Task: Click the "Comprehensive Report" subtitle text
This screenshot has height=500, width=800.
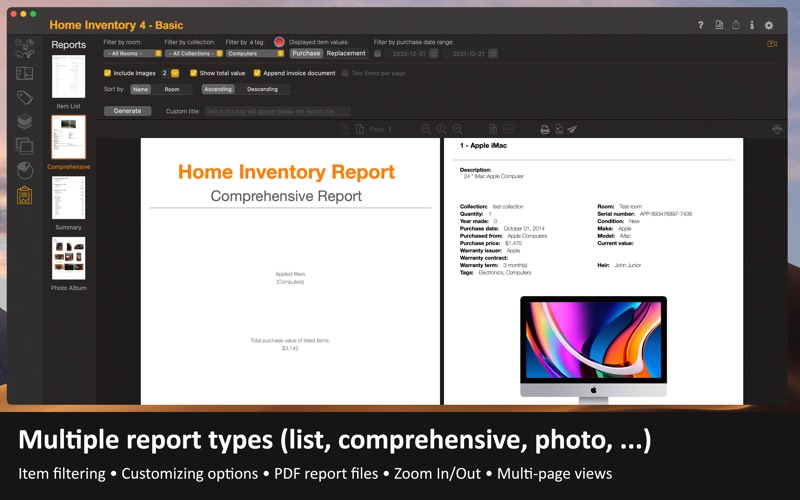Action: pyautogui.click(x=286, y=196)
